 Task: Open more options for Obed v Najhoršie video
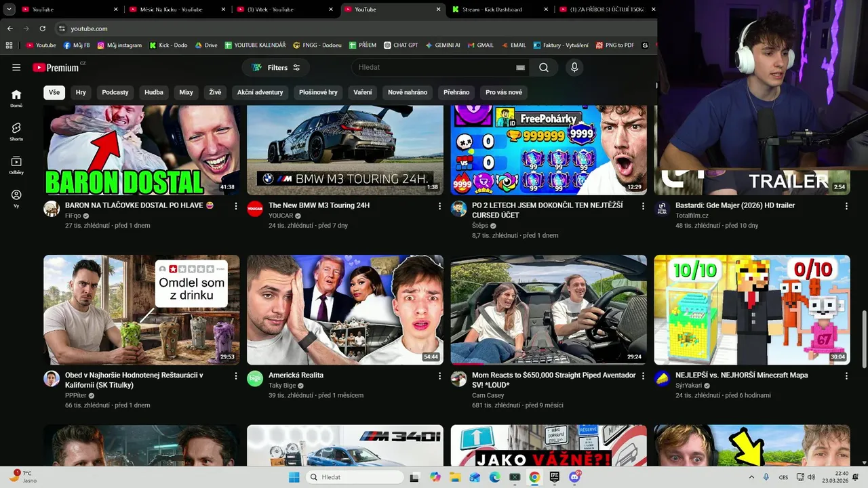236,375
